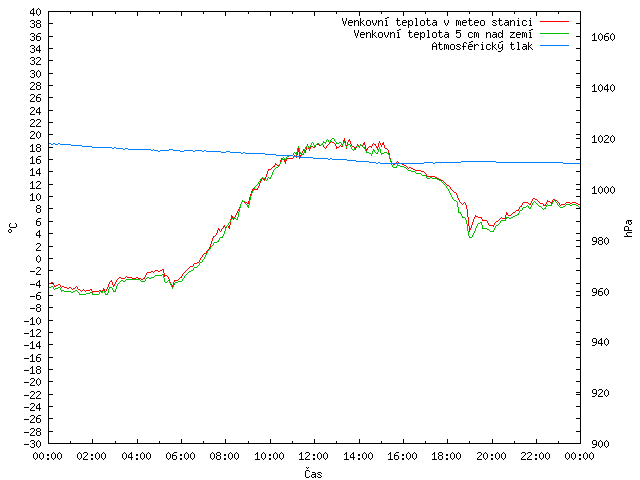Screen dimensions: 640x480
Task: Click the -20 temperature axis label
Action: pyautogui.click(x=33, y=382)
